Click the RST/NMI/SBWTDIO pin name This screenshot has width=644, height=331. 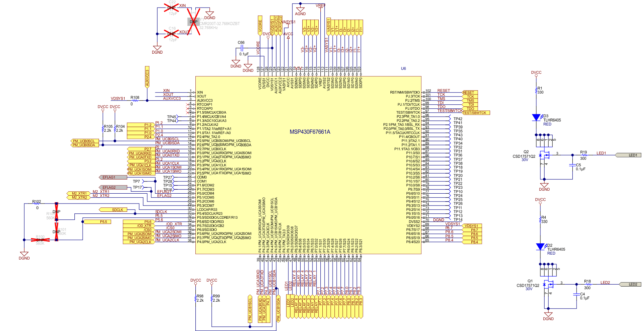coord(405,93)
